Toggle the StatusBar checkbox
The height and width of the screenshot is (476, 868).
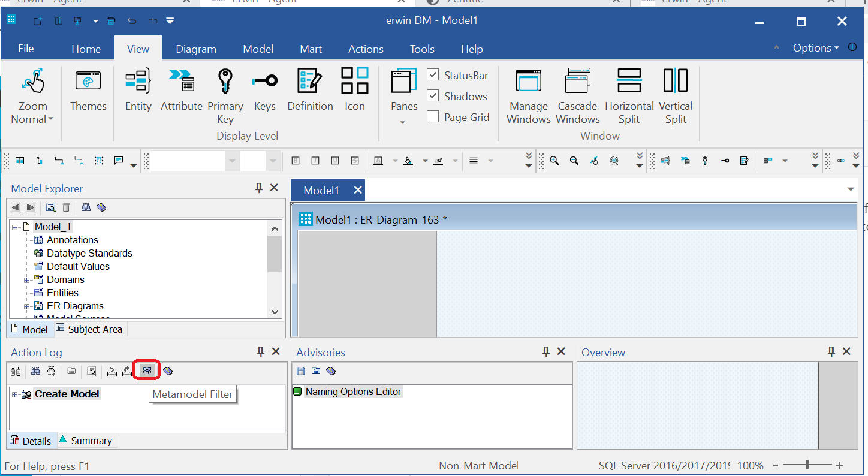[x=433, y=75]
